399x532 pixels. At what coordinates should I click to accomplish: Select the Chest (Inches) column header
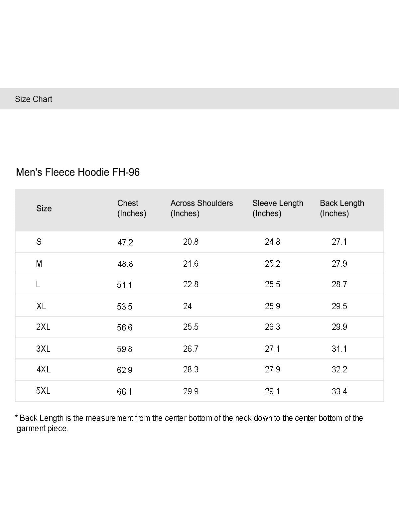click(132, 208)
